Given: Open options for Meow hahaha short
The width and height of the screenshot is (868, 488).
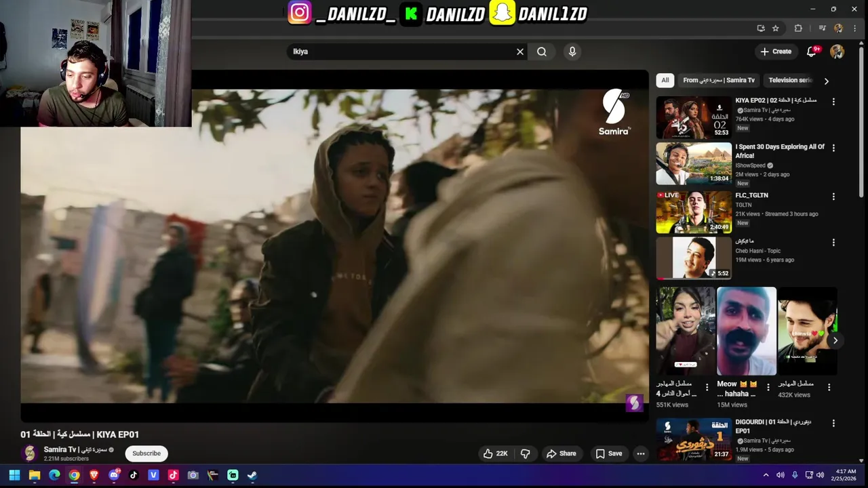Looking at the screenshot, I should point(768,387).
